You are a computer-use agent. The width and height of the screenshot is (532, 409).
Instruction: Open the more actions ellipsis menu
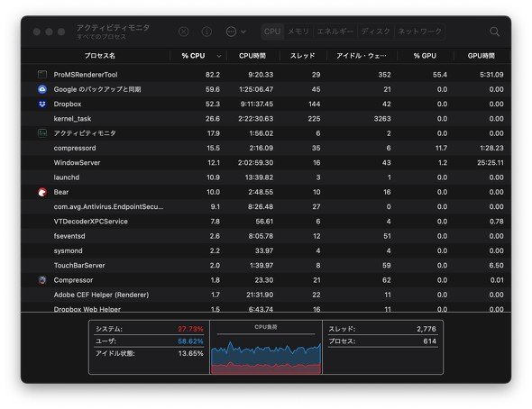(x=235, y=32)
